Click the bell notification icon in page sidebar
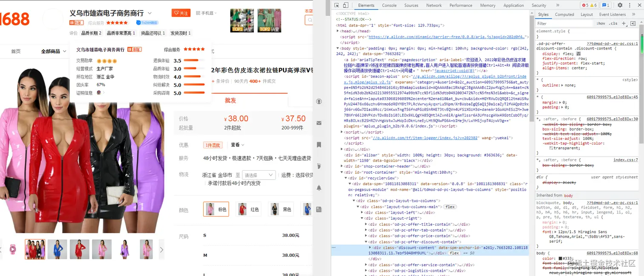 (x=319, y=188)
